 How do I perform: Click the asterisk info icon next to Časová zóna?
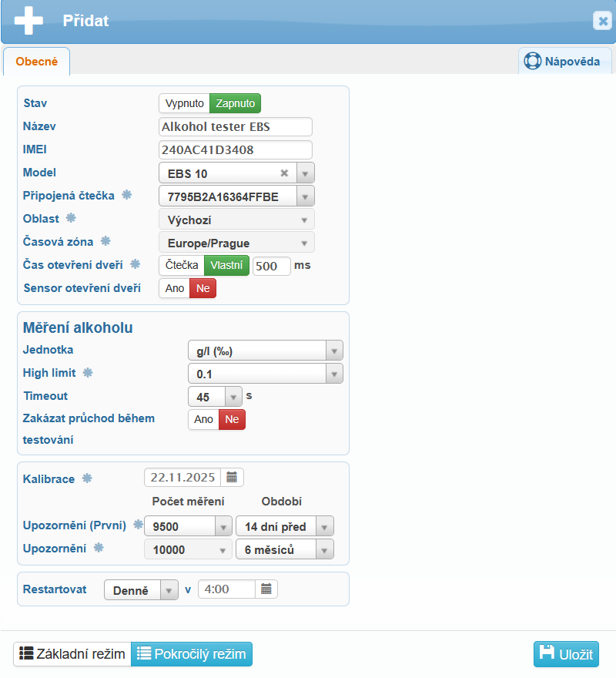[105, 242]
